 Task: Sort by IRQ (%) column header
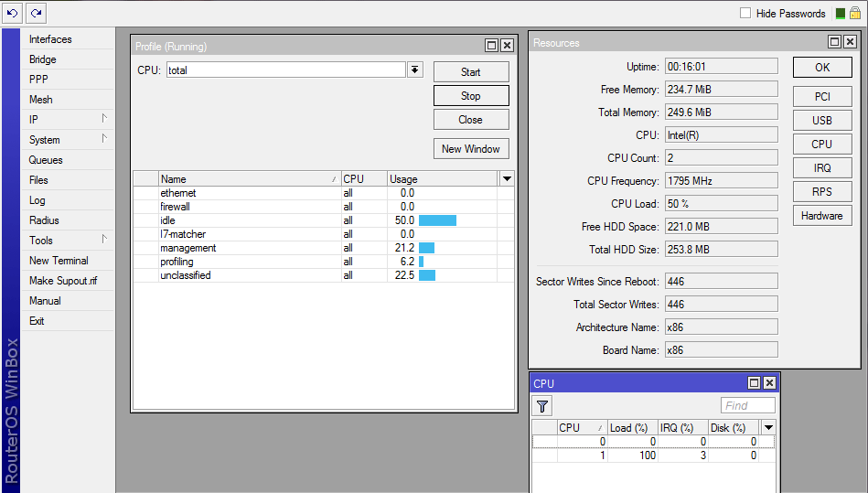pos(683,428)
